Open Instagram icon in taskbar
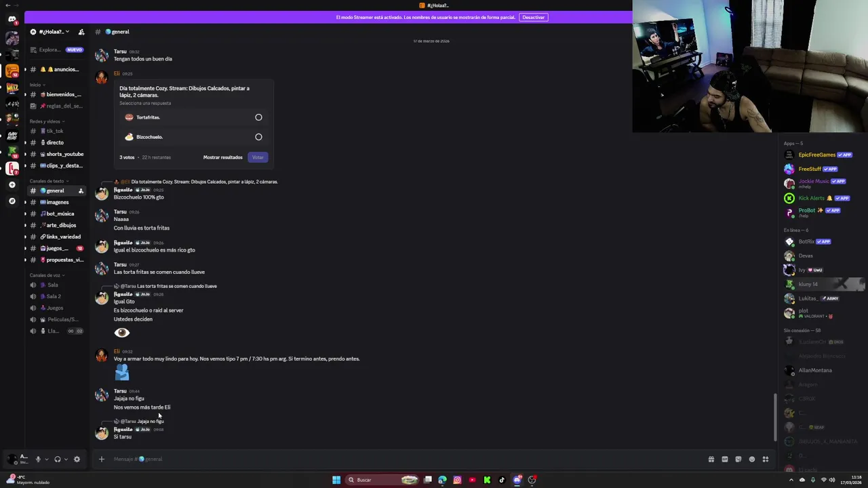Viewport: 868px width, 488px height. click(x=457, y=480)
